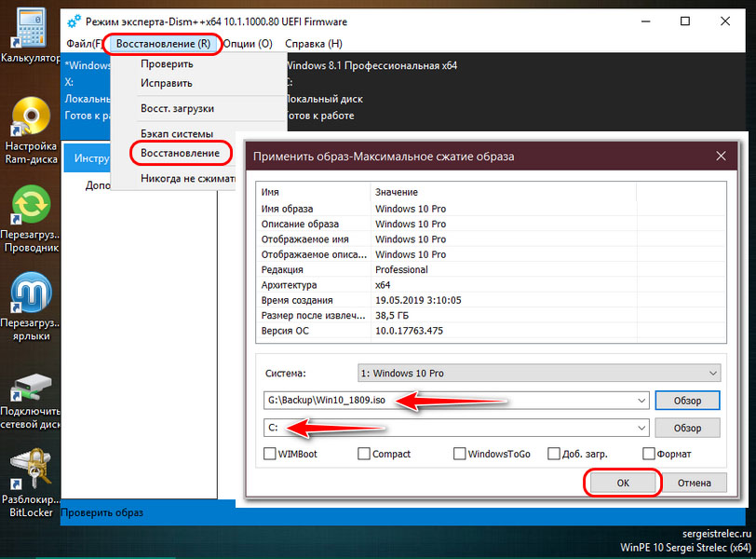This screenshot has width=756, height=559.
Task: Close the Применить образ dialog
Action: click(721, 157)
